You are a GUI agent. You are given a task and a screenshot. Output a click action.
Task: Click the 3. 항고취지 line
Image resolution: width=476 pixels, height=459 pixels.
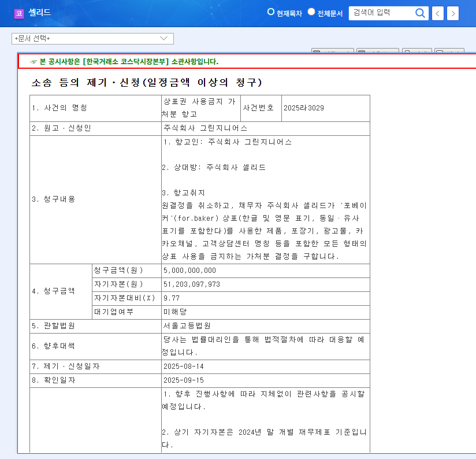tap(183, 193)
